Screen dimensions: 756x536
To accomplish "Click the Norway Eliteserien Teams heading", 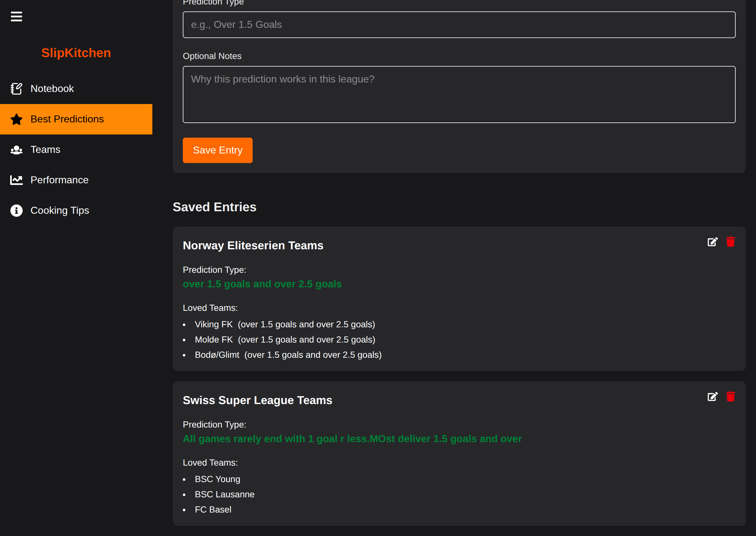I will pos(253,245).
